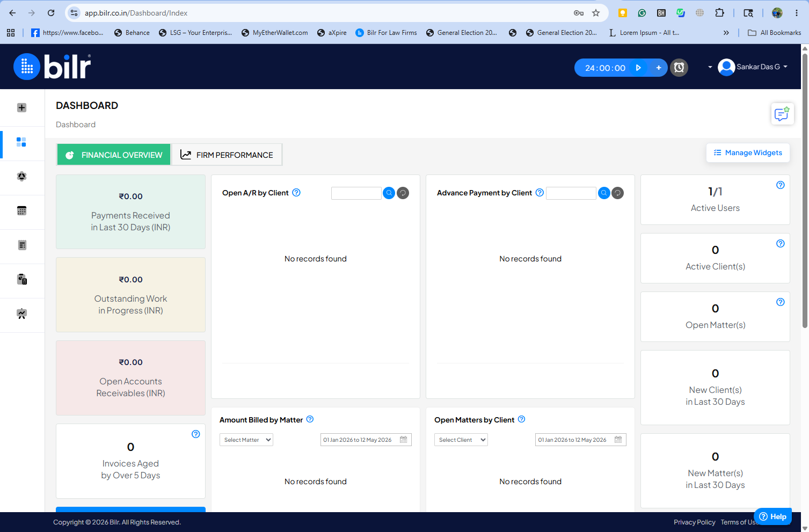Open the alarm clock reminders icon
The height and width of the screenshot is (532, 809).
(x=679, y=68)
